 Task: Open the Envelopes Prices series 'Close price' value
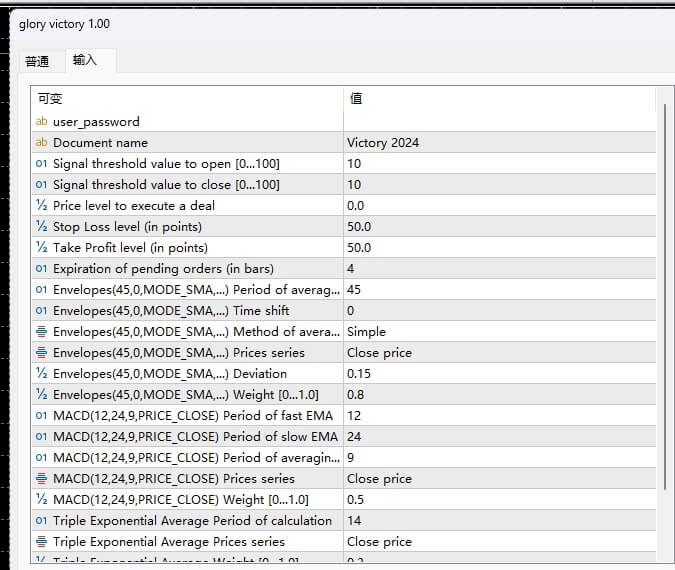(x=498, y=352)
